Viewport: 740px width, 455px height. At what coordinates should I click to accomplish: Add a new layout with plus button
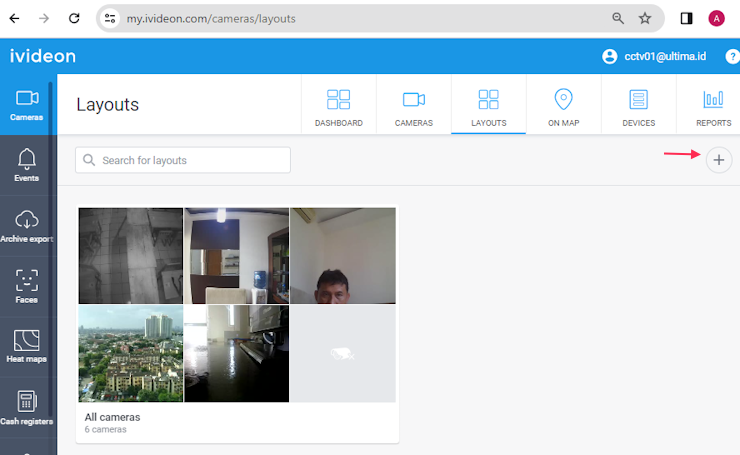tap(719, 160)
